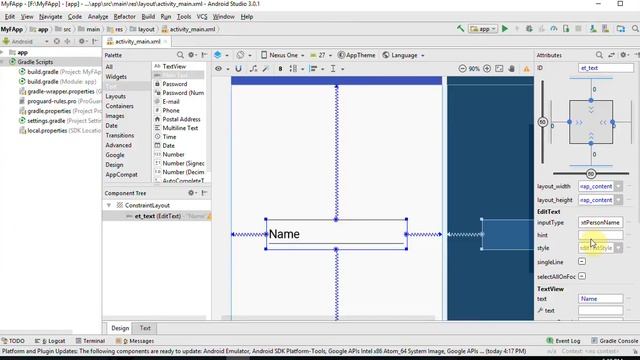The image size is (640, 360).
Task: Open the Nexus One device dropdown
Action: [282, 55]
